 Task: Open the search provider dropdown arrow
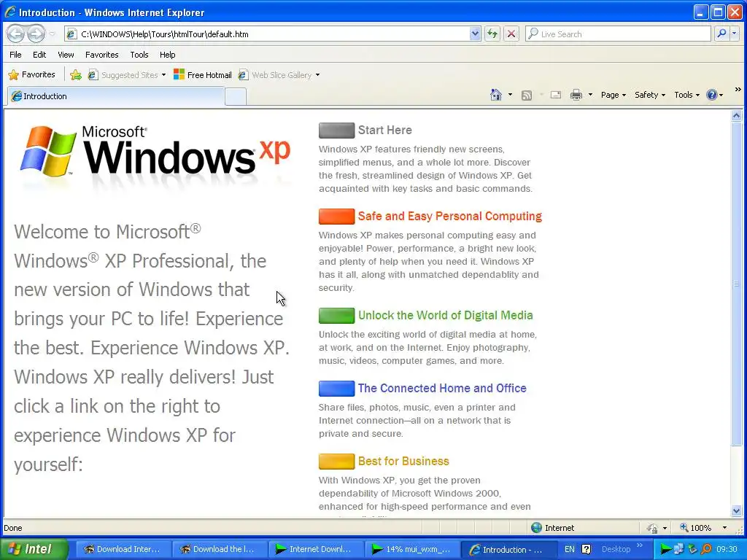[734, 34]
